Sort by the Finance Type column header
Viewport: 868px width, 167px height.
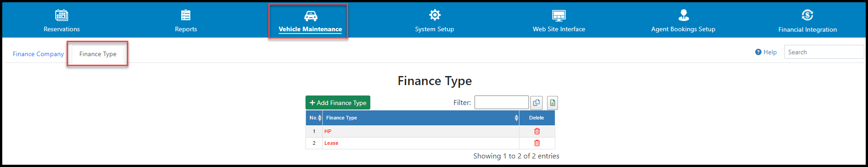point(421,118)
